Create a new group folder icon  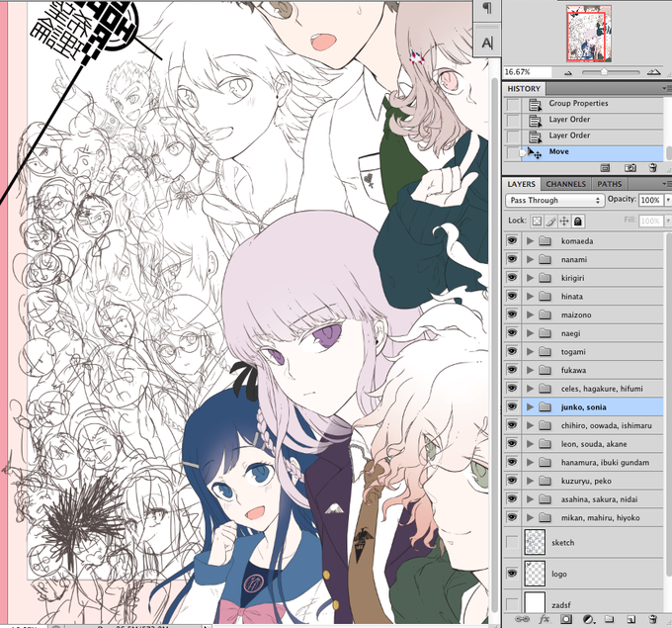(x=609, y=619)
